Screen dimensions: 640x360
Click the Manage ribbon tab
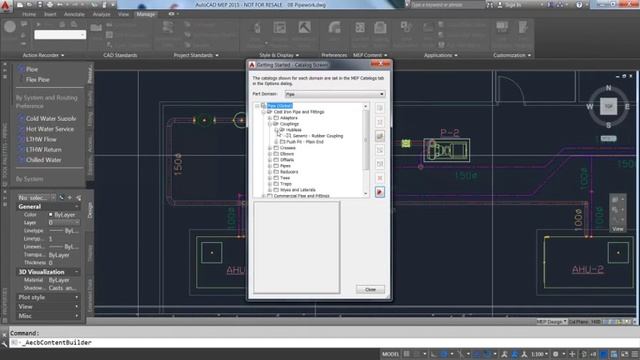coord(146,14)
